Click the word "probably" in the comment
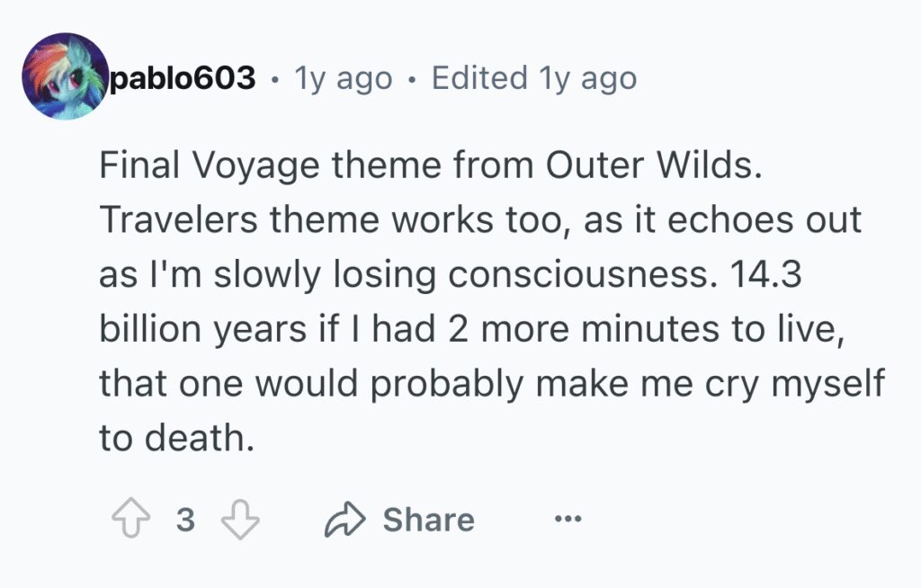The height and width of the screenshot is (588, 921). [447, 384]
